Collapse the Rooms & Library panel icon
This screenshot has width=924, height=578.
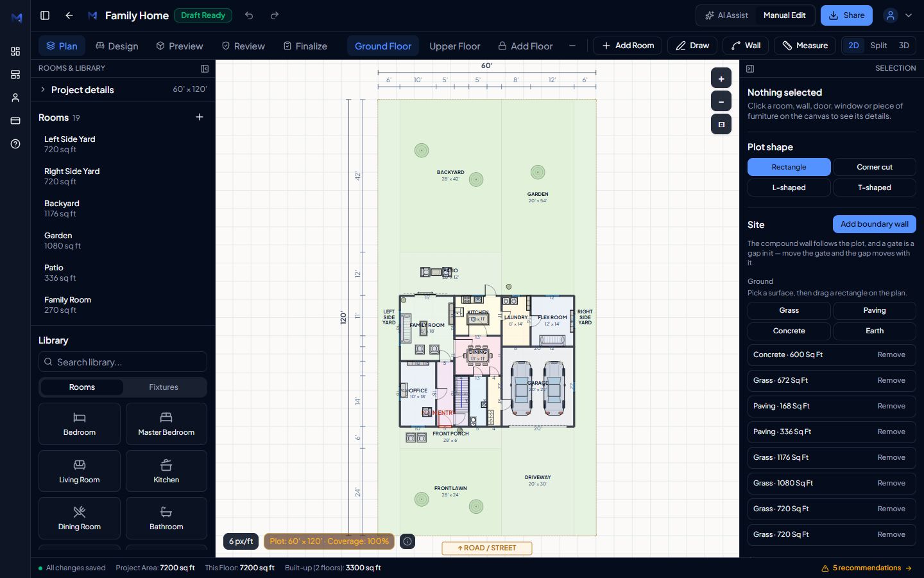[x=205, y=68]
